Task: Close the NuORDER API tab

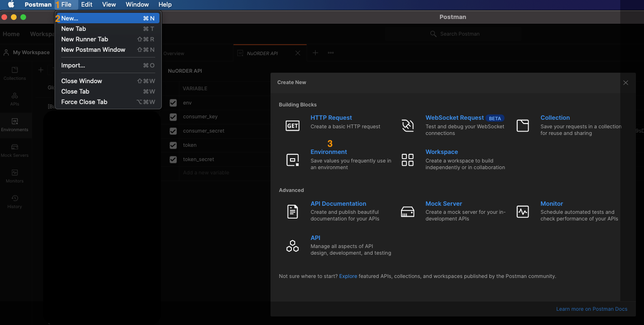Action: coord(298,53)
